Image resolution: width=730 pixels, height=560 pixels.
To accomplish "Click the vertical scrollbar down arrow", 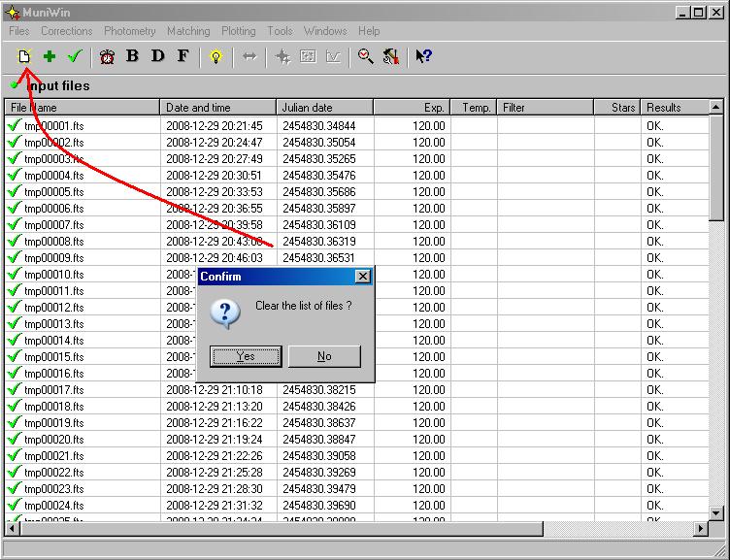I will [x=716, y=512].
